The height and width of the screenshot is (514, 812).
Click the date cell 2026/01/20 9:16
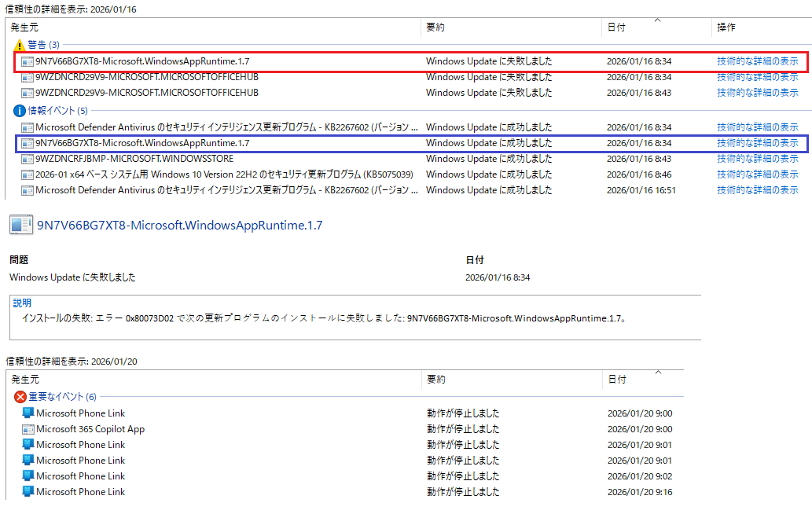point(640,492)
